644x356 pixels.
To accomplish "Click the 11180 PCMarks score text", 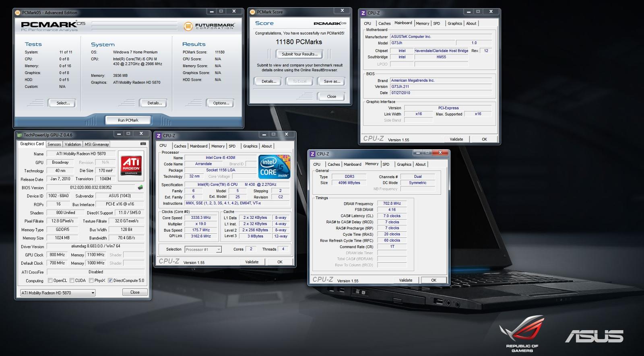I will pyautogui.click(x=299, y=42).
